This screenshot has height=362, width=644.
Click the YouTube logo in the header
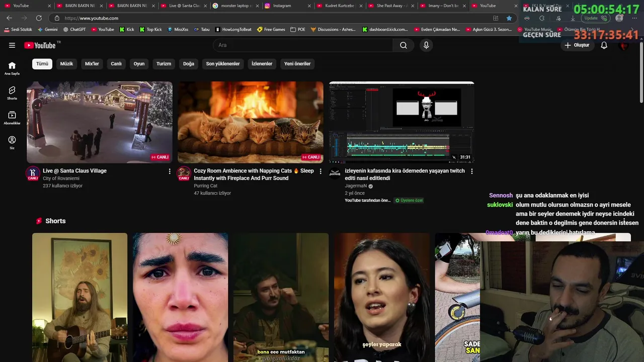pos(40,45)
